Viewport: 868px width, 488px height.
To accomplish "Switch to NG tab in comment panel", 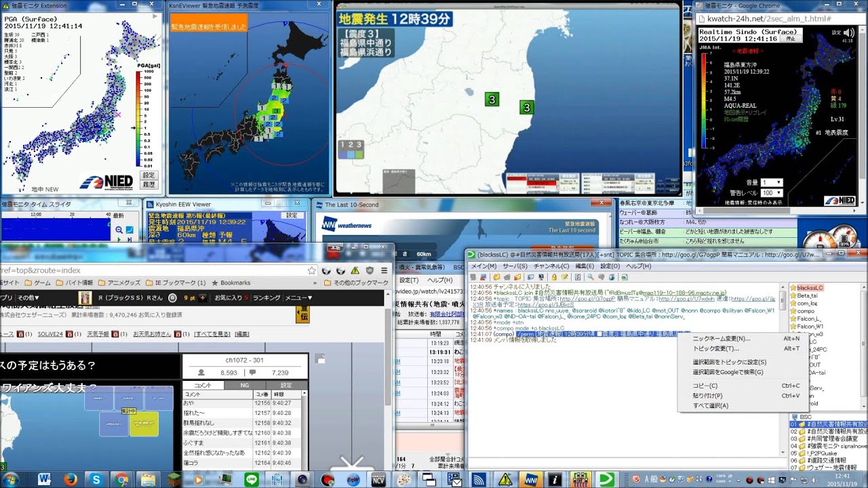I will point(245,385).
